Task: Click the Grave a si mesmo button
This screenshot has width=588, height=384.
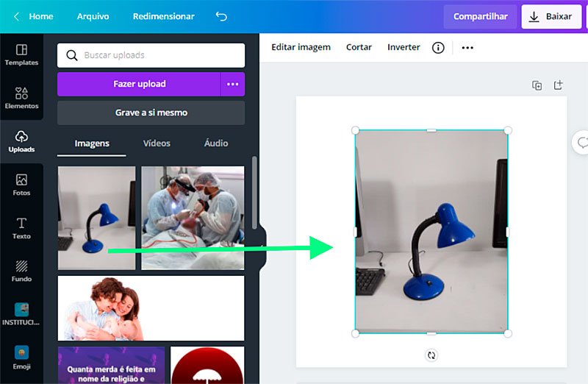Action: 151,113
